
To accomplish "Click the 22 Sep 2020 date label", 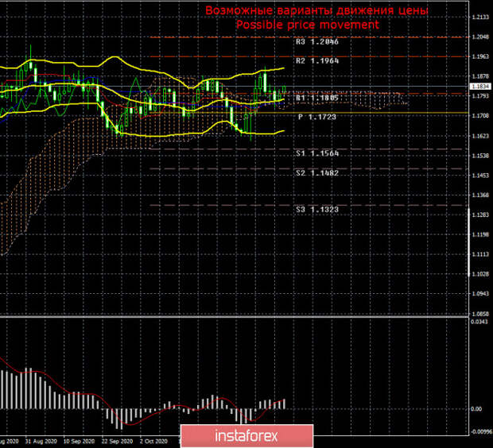I will pyautogui.click(x=117, y=442).
